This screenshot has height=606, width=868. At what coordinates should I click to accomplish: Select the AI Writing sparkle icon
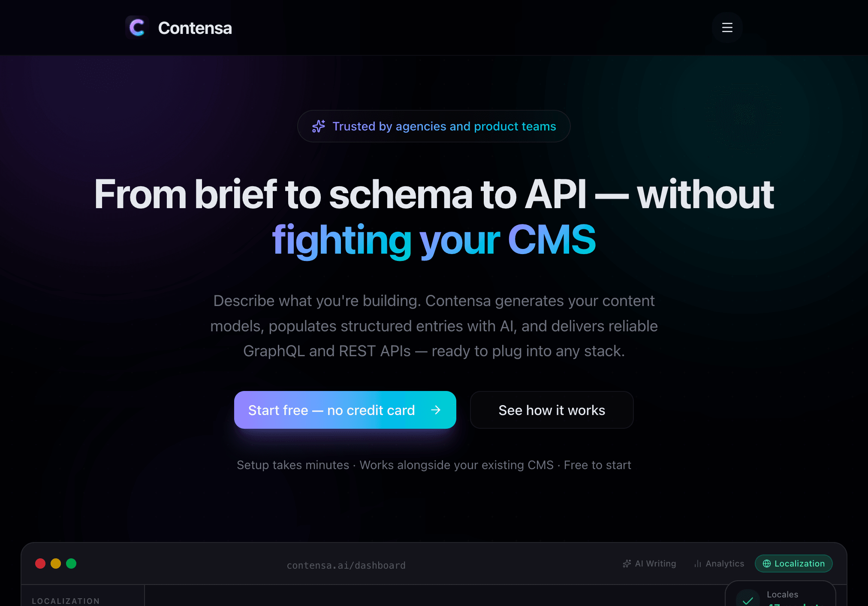[627, 564]
